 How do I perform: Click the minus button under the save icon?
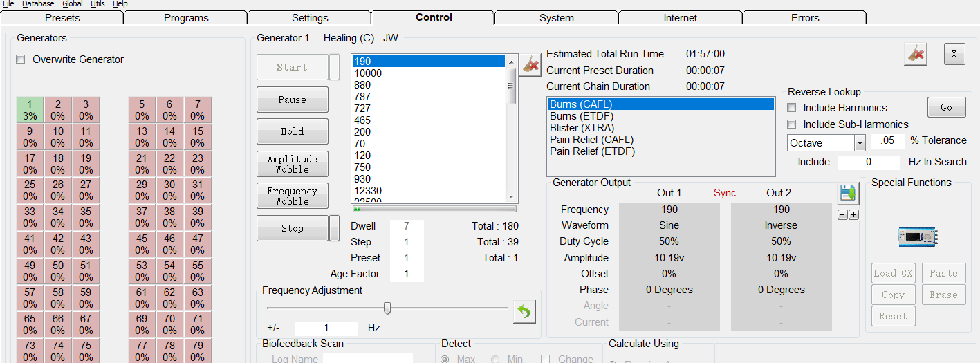pyautogui.click(x=842, y=215)
